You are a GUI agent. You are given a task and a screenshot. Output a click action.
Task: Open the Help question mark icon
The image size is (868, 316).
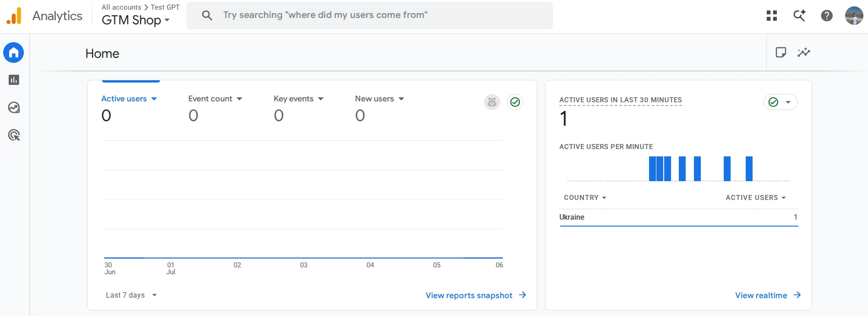click(827, 16)
